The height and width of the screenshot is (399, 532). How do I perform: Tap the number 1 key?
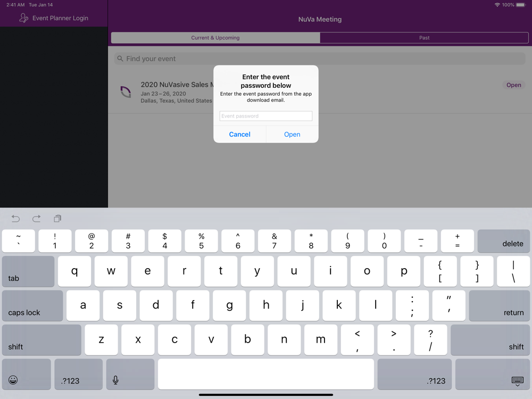[55, 241]
